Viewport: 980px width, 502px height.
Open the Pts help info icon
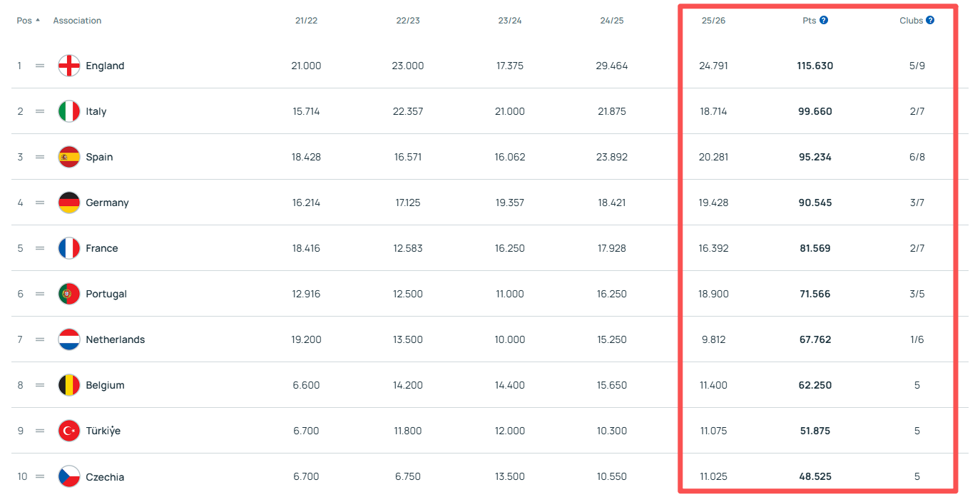(x=824, y=21)
